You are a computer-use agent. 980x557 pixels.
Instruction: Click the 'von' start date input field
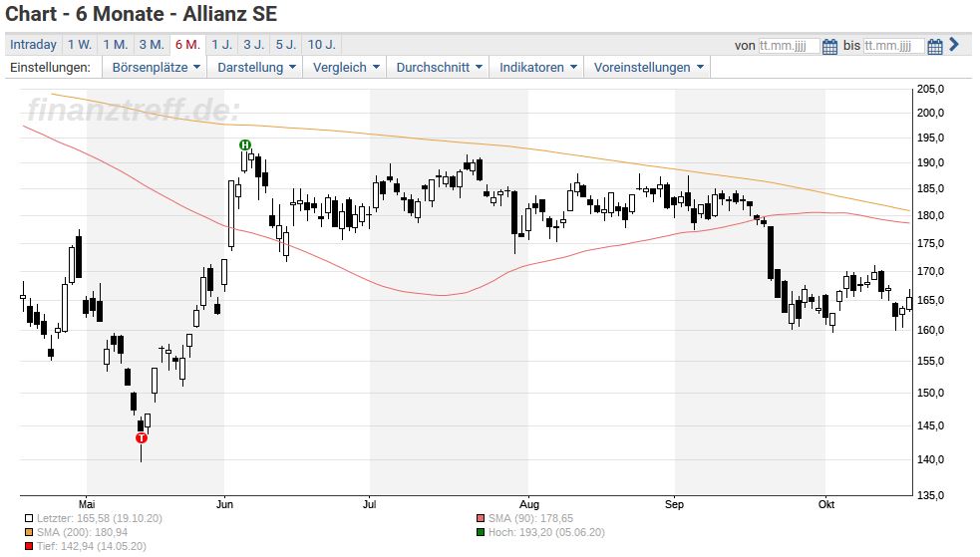[x=789, y=46]
